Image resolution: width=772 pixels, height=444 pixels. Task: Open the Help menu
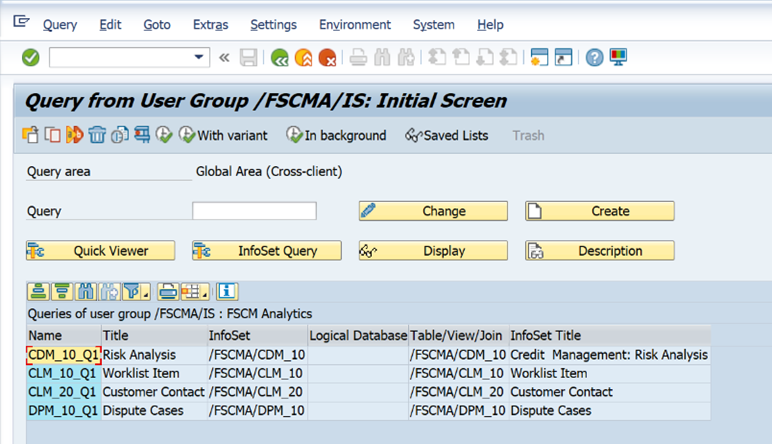coord(490,25)
